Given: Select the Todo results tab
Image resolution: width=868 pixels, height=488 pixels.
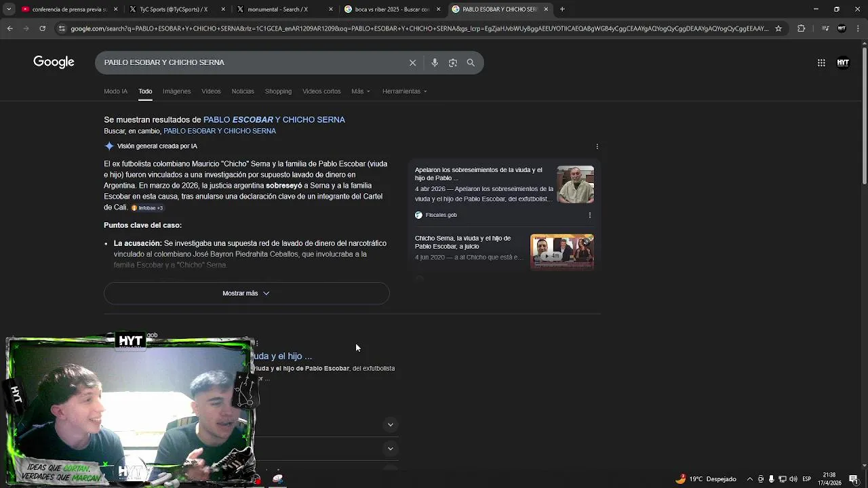Looking at the screenshot, I should point(145,91).
